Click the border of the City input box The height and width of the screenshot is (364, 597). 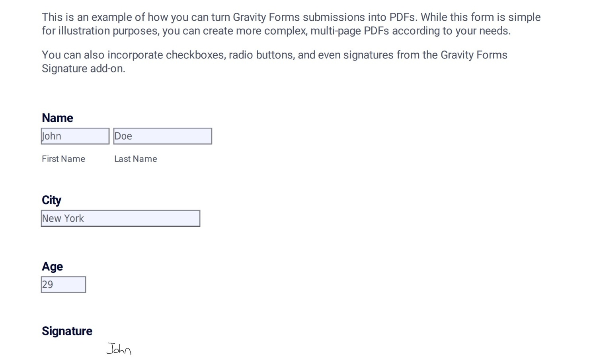coord(120,211)
